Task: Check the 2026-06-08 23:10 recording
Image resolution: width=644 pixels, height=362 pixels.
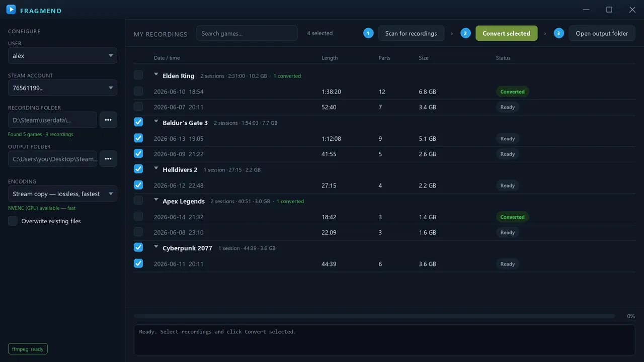Action: [x=138, y=232]
